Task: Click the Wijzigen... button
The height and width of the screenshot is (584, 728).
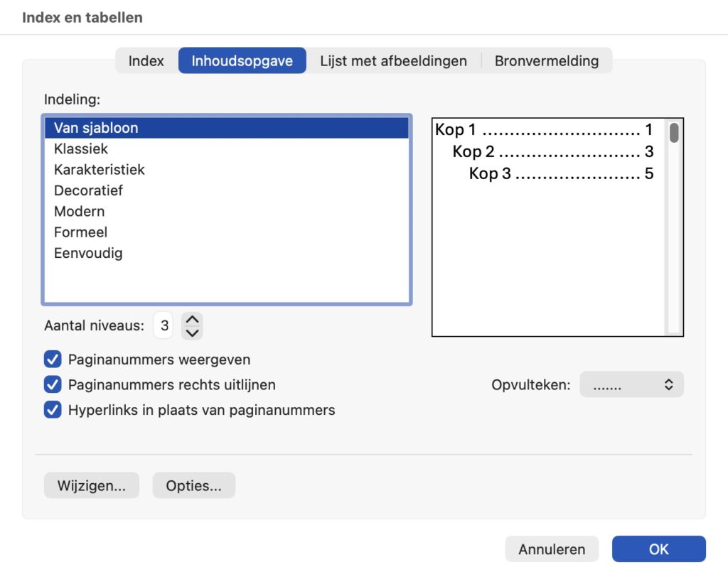Action: tap(92, 486)
